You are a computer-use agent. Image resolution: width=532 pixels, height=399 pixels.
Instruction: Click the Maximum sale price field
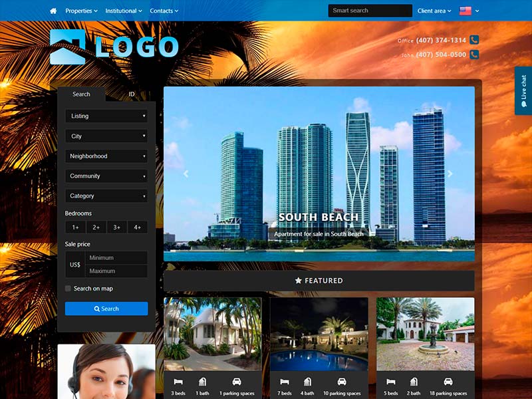point(116,271)
